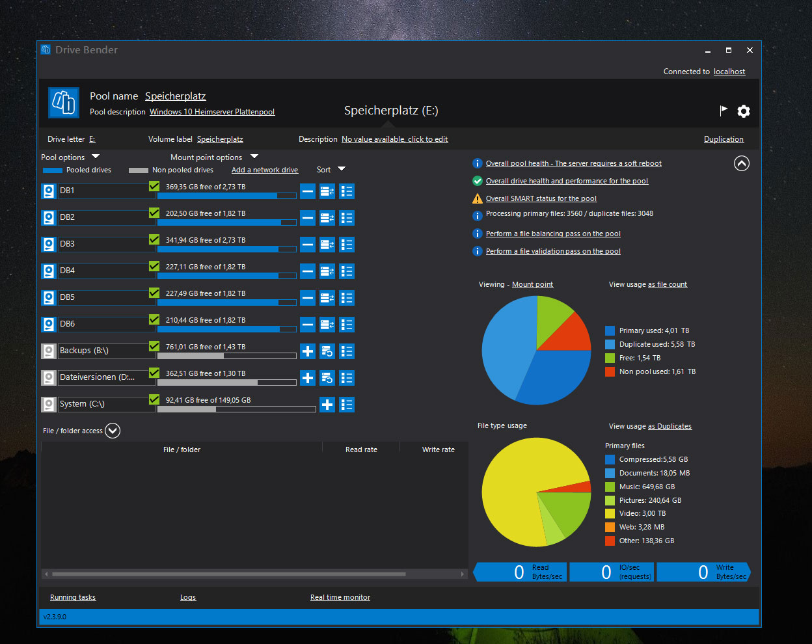812x644 pixels.
Task: Toggle the green checkbox for DB4
Action: (x=154, y=266)
